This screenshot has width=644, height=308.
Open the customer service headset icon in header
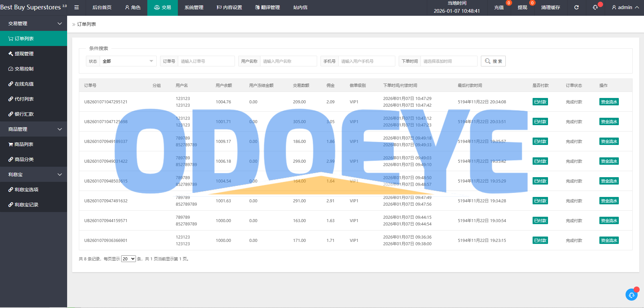[595, 7]
